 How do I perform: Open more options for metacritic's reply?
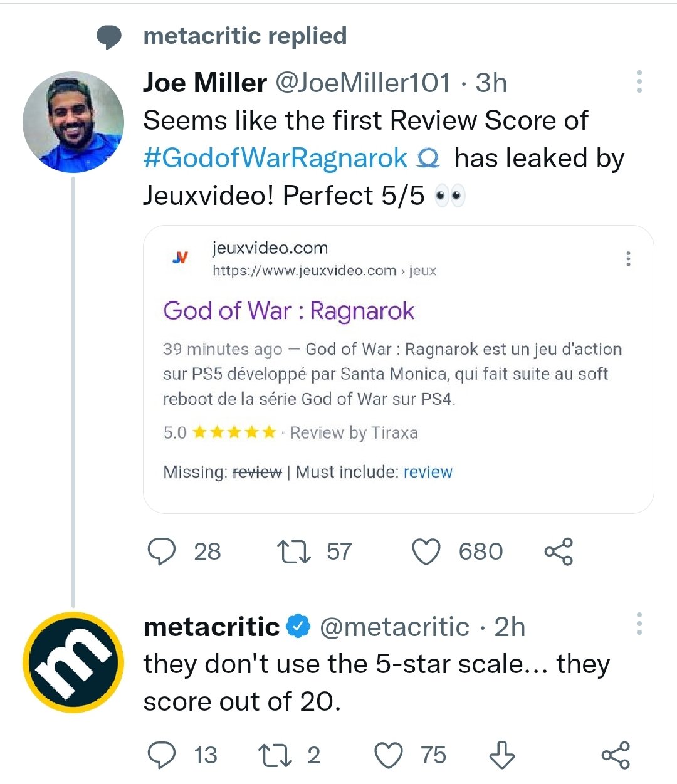[x=639, y=624]
